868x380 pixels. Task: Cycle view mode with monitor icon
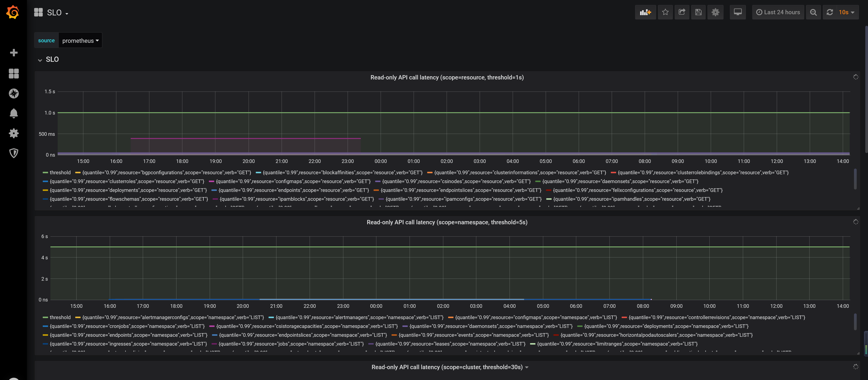(738, 12)
